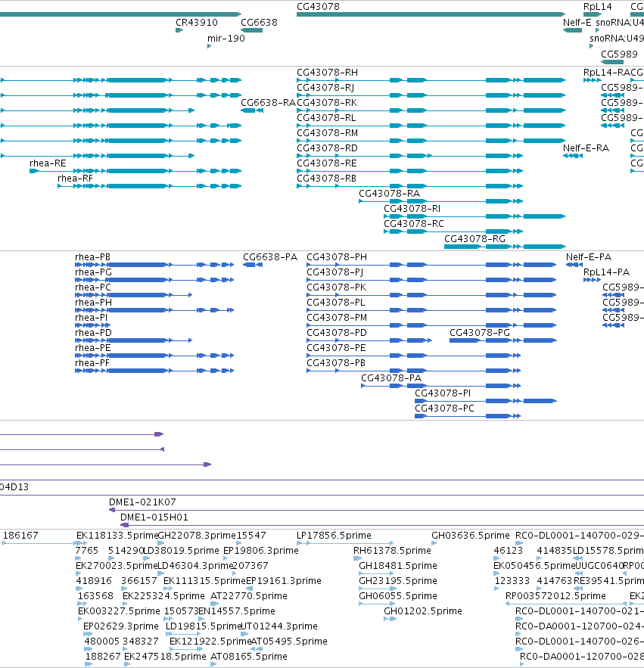644x668 pixels.
Task: Click EST GH06055.5prime
Action: (x=376, y=604)
